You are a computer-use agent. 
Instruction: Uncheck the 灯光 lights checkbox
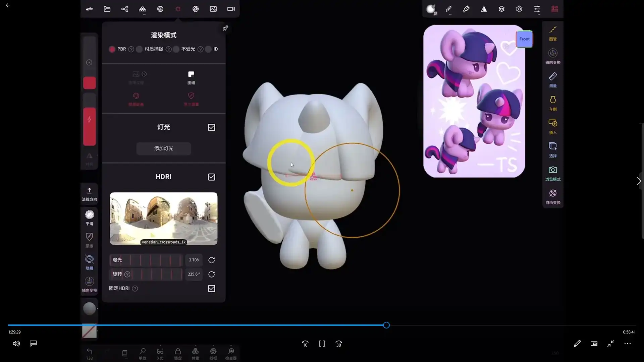tap(211, 127)
